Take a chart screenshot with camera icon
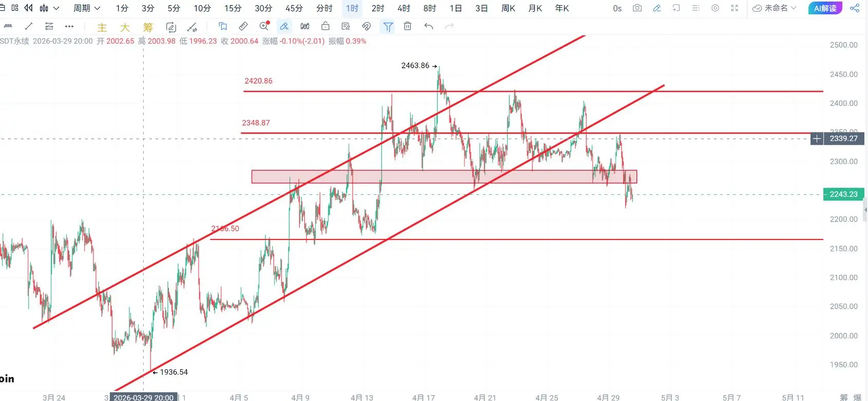The image size is (868, 401). click(637, 8)
